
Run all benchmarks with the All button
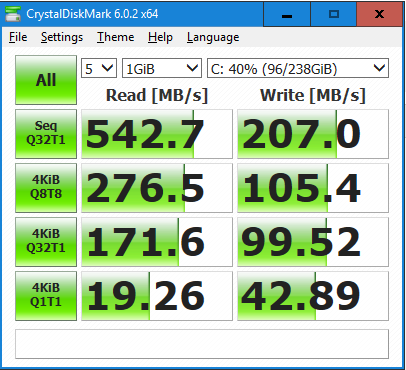click(46, 80)
